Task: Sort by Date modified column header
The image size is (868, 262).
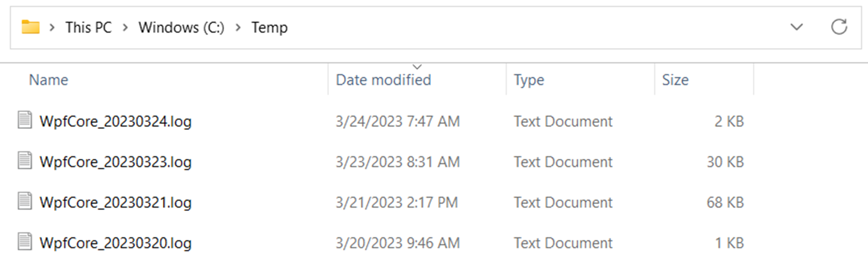Action: pos(383,80)
